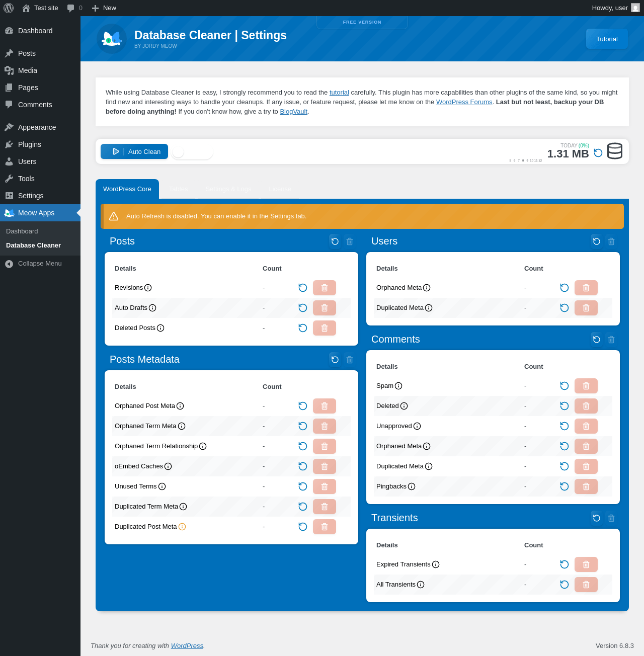
Task: Go to Plugins in the sidebar
Action: [40, 144]
